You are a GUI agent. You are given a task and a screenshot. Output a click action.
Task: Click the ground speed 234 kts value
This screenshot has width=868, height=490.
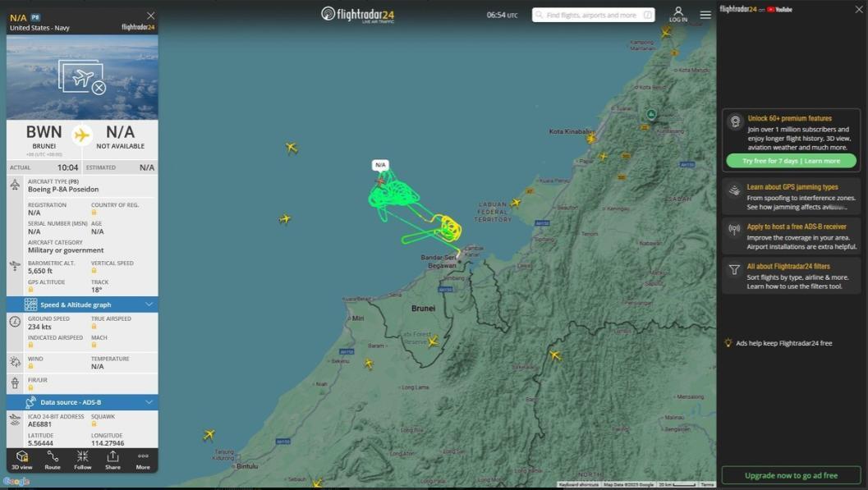(x=39, y=327)
